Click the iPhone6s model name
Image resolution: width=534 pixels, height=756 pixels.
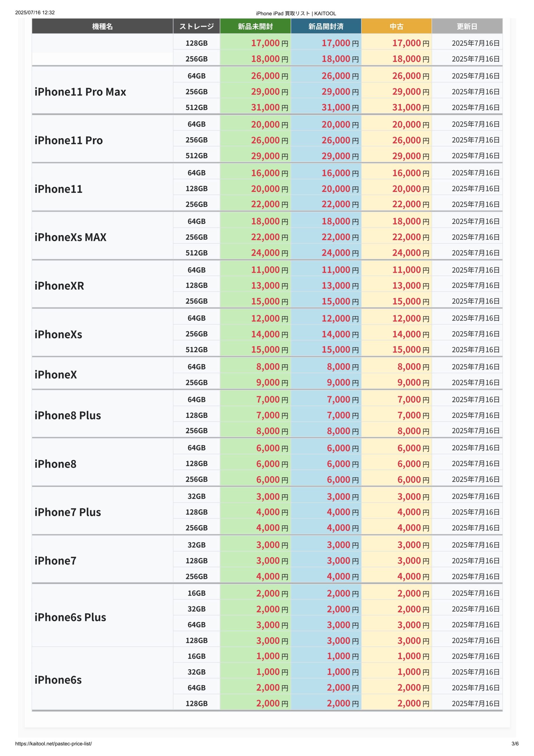coord(58,680)
